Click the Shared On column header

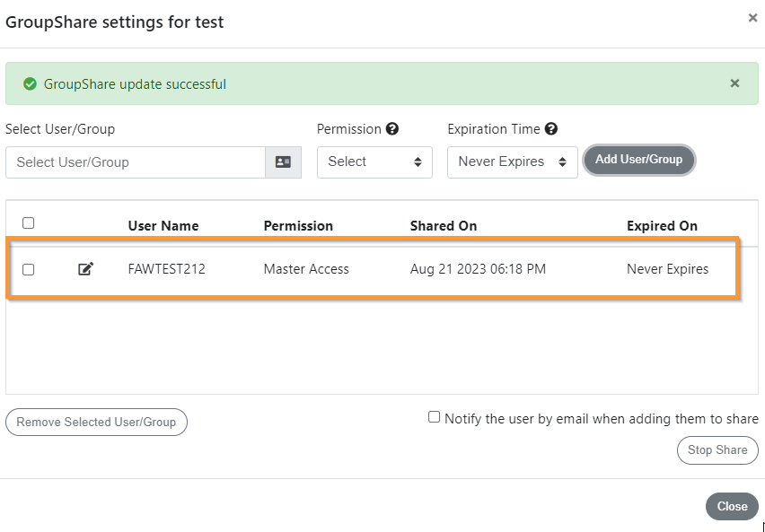[444, 226]
